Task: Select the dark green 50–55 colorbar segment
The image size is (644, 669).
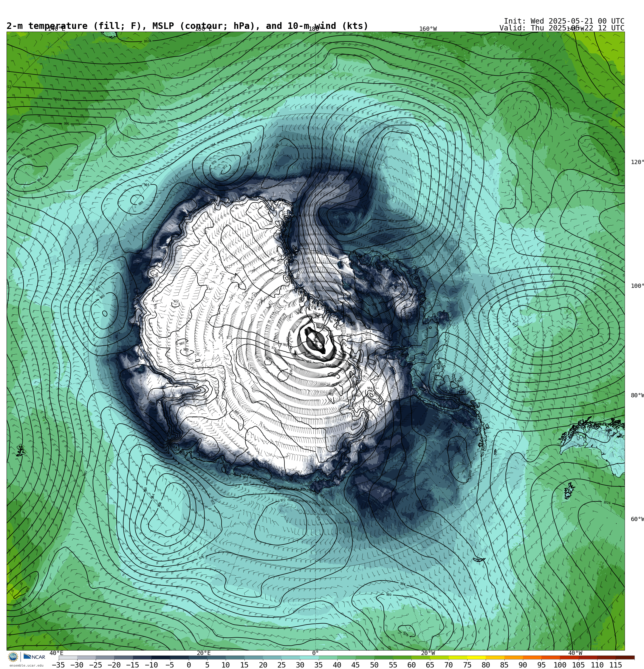Action: (x=384, y=657)
